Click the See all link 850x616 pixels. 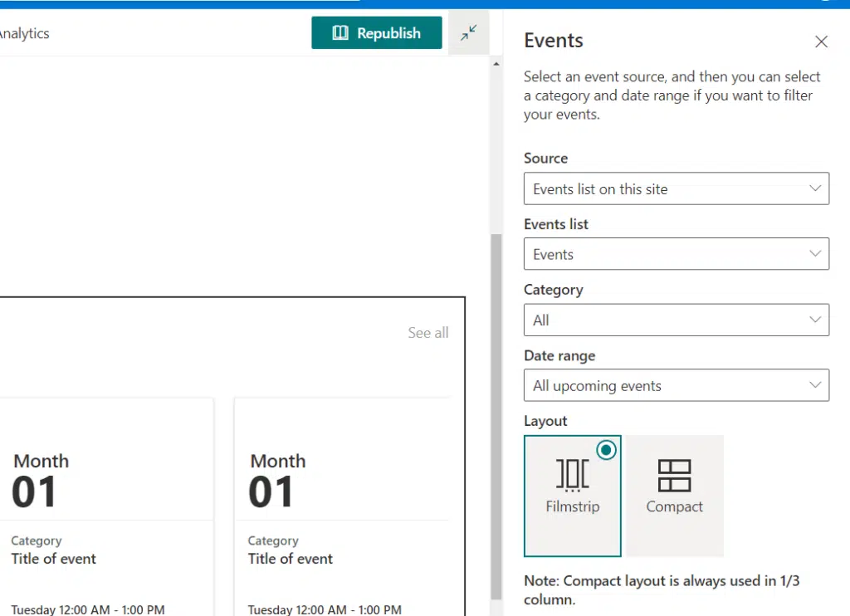tap(427, 333)
